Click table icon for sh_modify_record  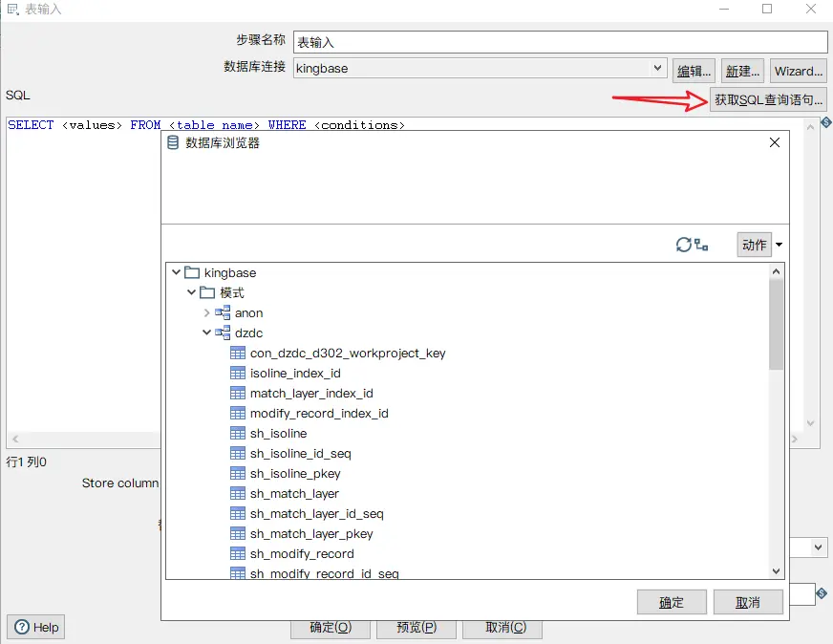tap(238, 553)
